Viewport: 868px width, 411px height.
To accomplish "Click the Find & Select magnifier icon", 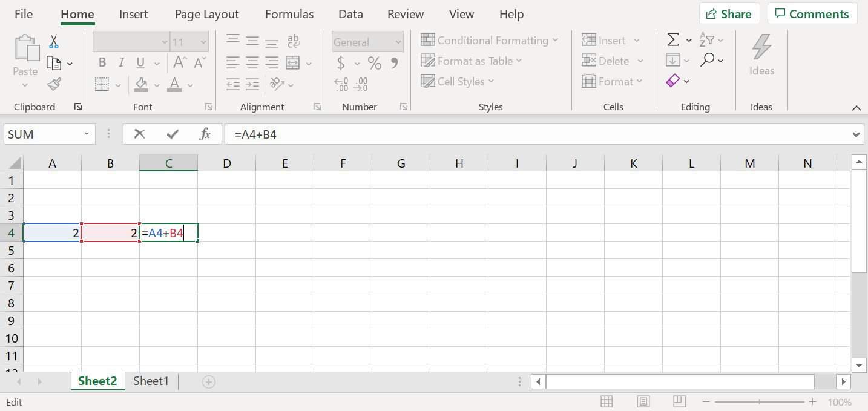I will point(708,60).
